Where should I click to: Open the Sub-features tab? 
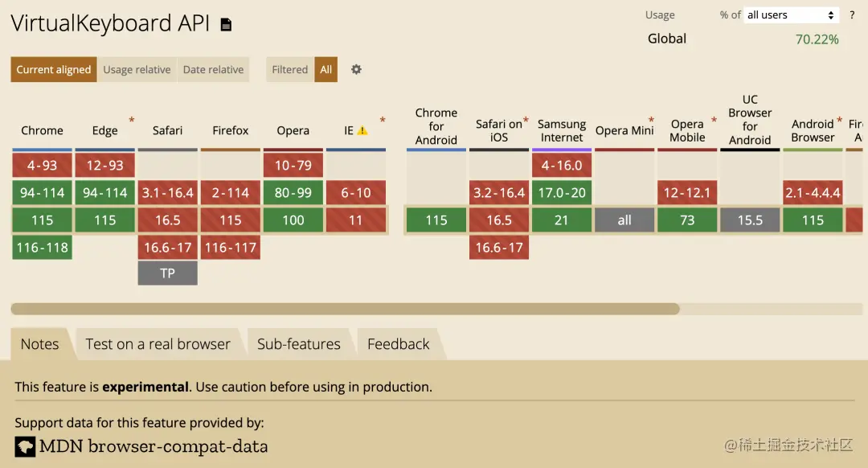[299, 344]
